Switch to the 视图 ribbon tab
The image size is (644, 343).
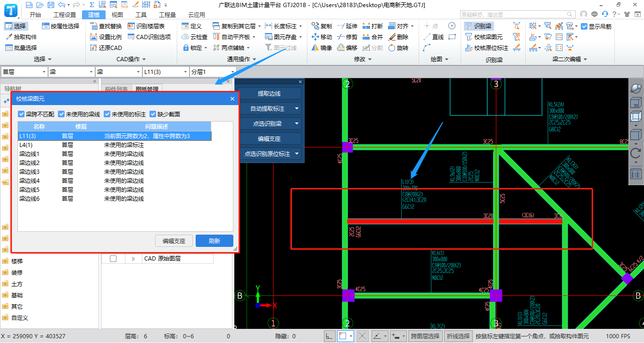[x=117, y=15]
